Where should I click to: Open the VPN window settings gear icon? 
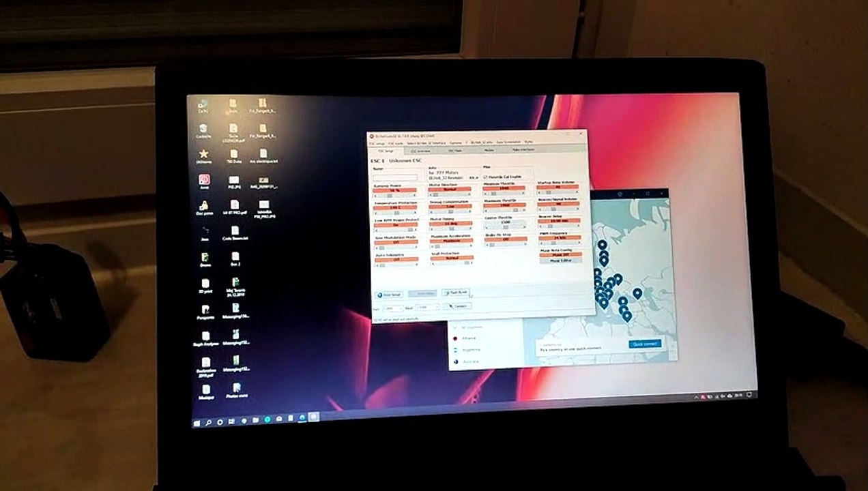pyautogui.click(x=620, y=194)
